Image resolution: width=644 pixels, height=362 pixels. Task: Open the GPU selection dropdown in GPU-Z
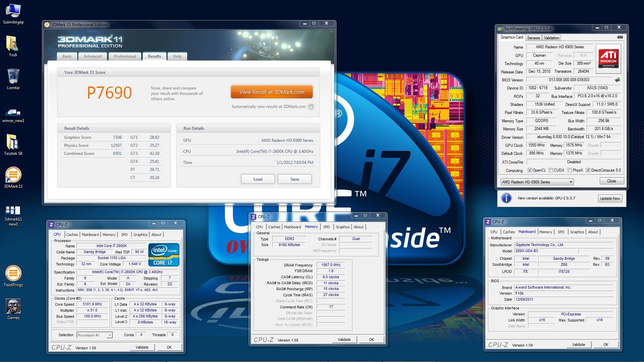(537, 182)
